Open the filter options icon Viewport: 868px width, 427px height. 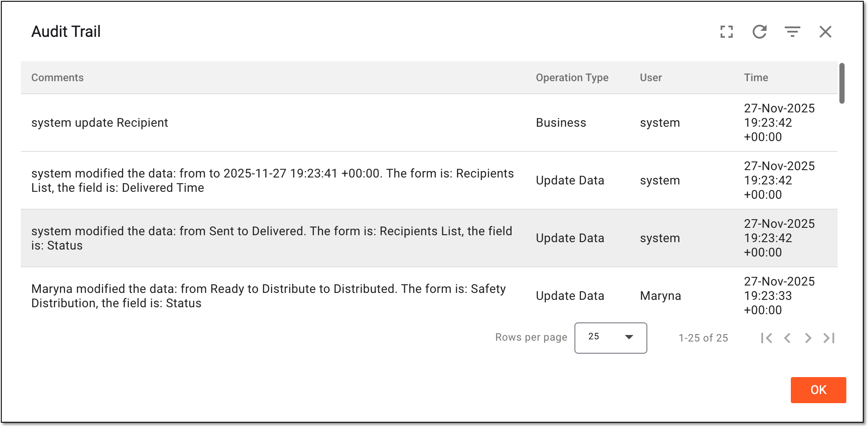[793, 32]
